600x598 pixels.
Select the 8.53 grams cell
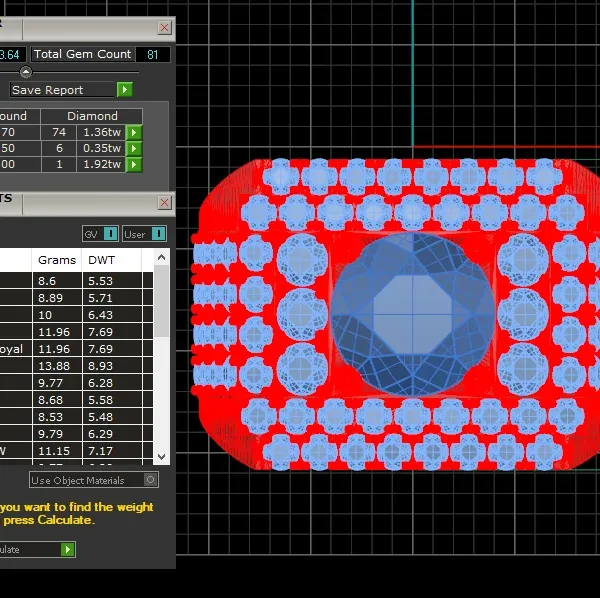click(57, 417)
